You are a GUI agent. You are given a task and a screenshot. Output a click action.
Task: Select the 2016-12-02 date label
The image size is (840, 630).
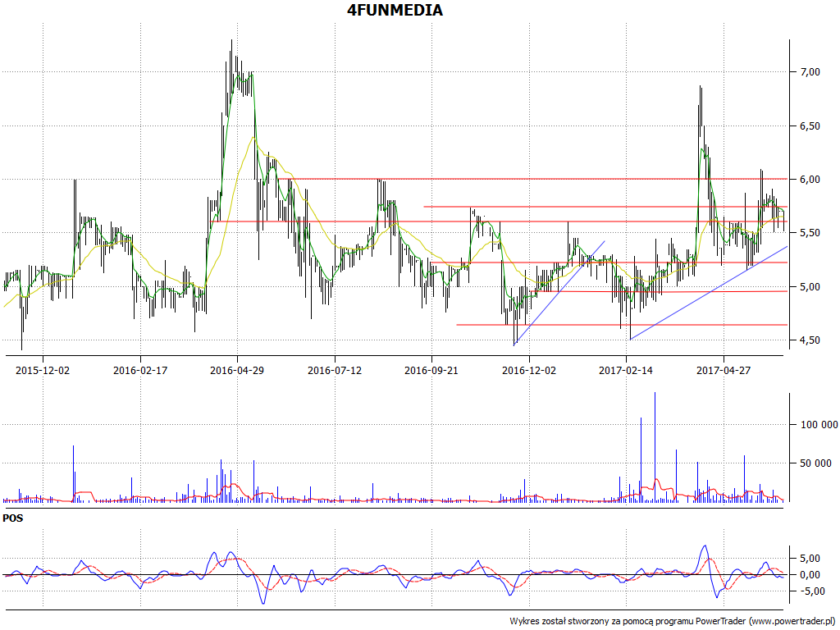click(529, 370)
